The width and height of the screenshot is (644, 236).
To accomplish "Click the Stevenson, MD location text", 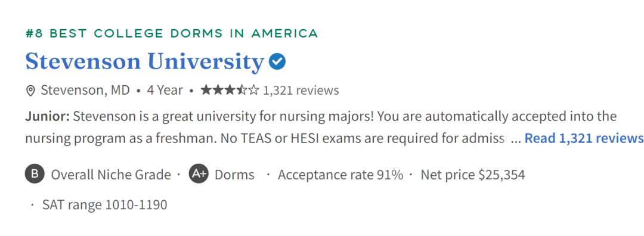I will 85,91.
